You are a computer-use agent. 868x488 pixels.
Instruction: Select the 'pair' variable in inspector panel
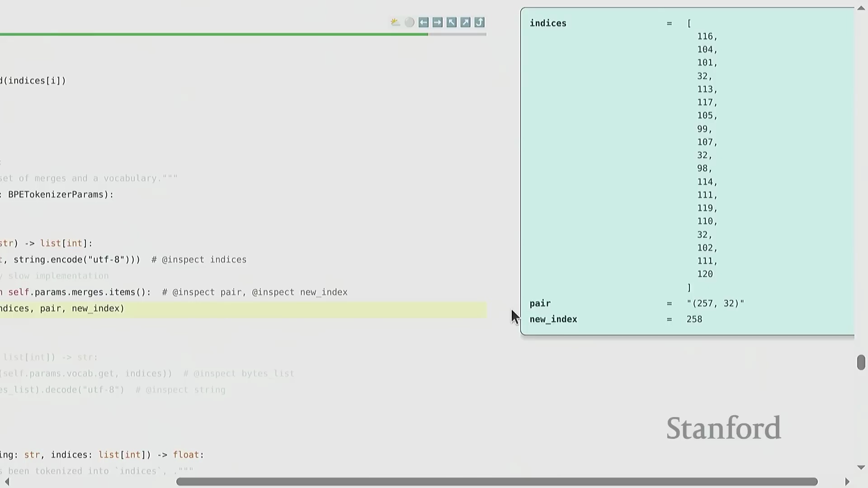point(540,304)
